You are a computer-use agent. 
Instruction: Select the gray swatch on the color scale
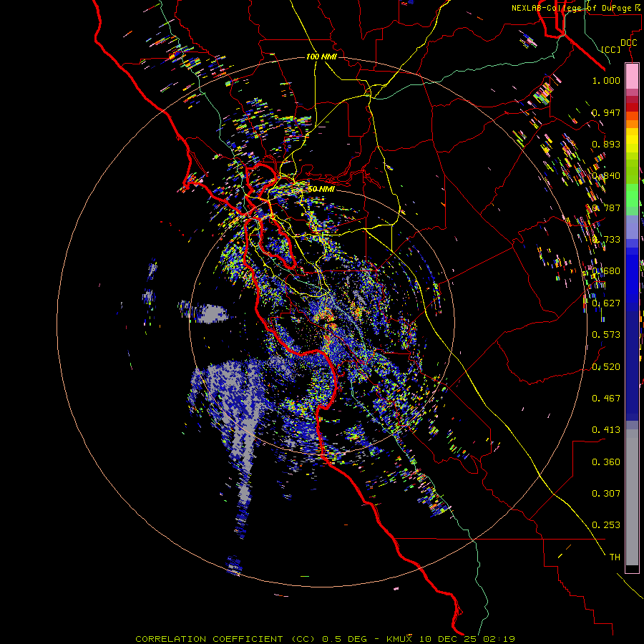pos(632,497)
